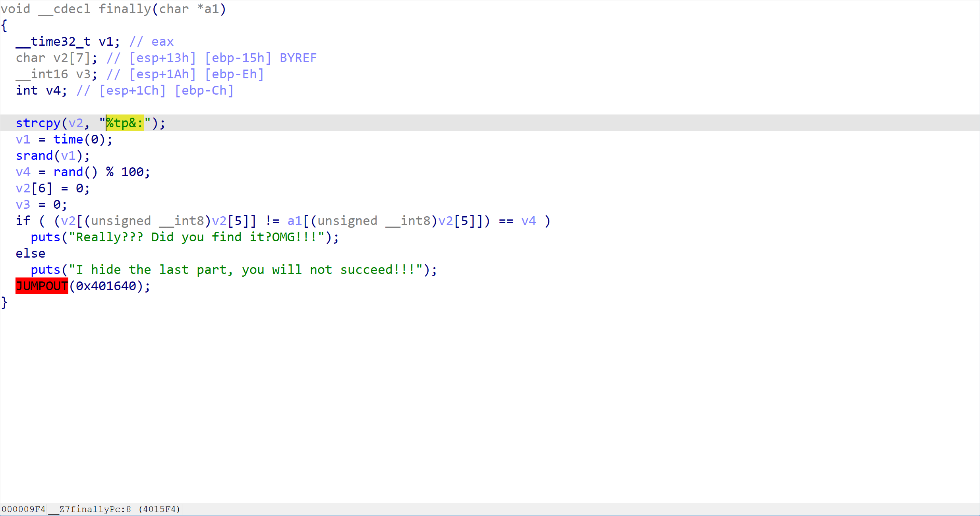Click the finally function name in signature
This screenshot has height=516, width=980.
click(124, 9)
